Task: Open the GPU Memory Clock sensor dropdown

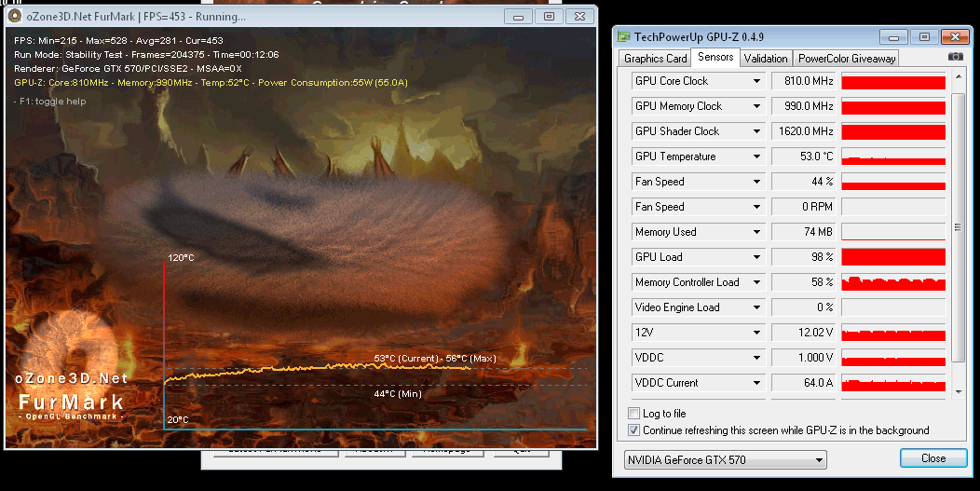Action: 756,106
